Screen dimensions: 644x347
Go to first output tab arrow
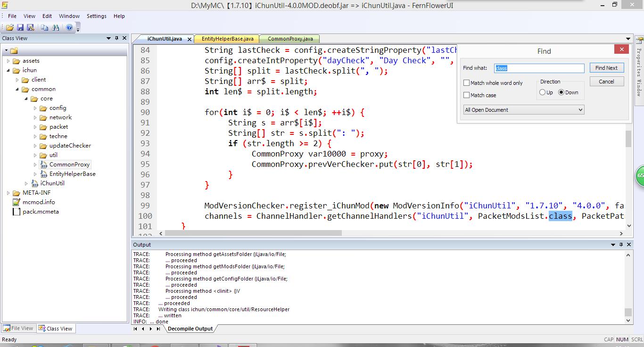[136, 329]
